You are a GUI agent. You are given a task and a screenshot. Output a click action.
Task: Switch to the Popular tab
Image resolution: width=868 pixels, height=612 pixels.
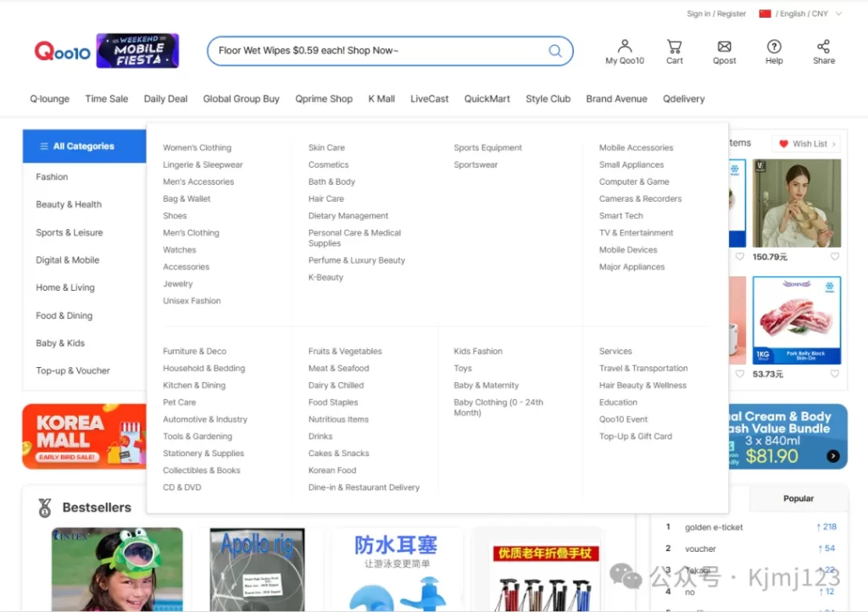[798, 498]
